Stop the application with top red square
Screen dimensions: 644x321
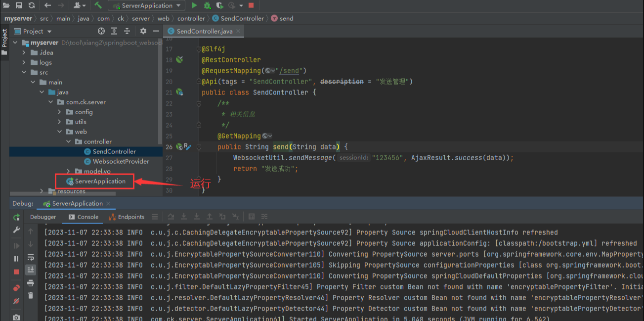[251, 5]
